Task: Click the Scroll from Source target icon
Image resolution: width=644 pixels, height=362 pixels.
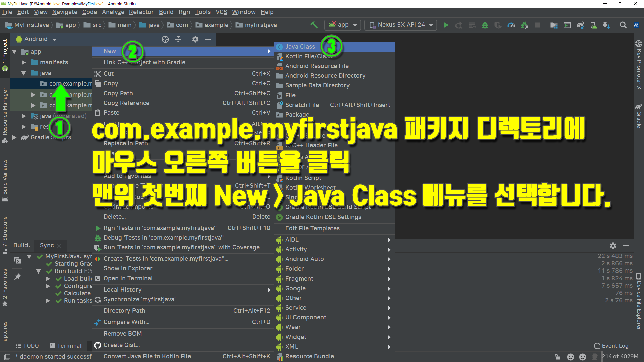Action: [x=165, y=39]
